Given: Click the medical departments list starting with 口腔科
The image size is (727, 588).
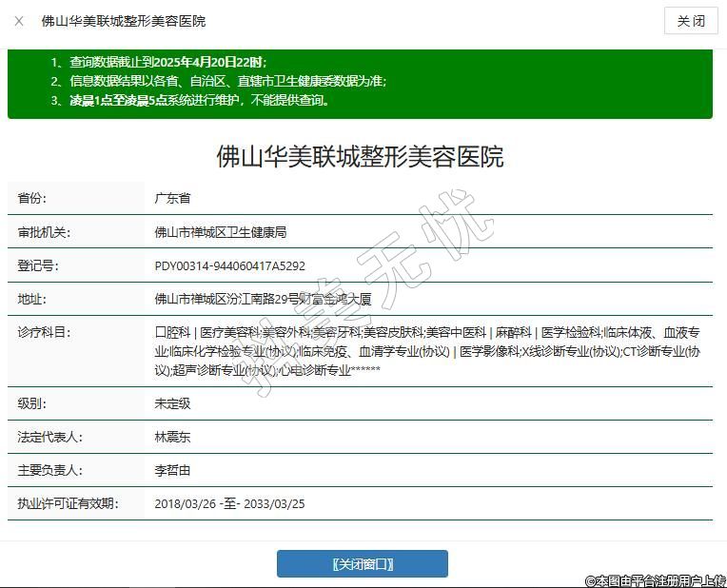Looking at the screenshot, I should [427, 350].
